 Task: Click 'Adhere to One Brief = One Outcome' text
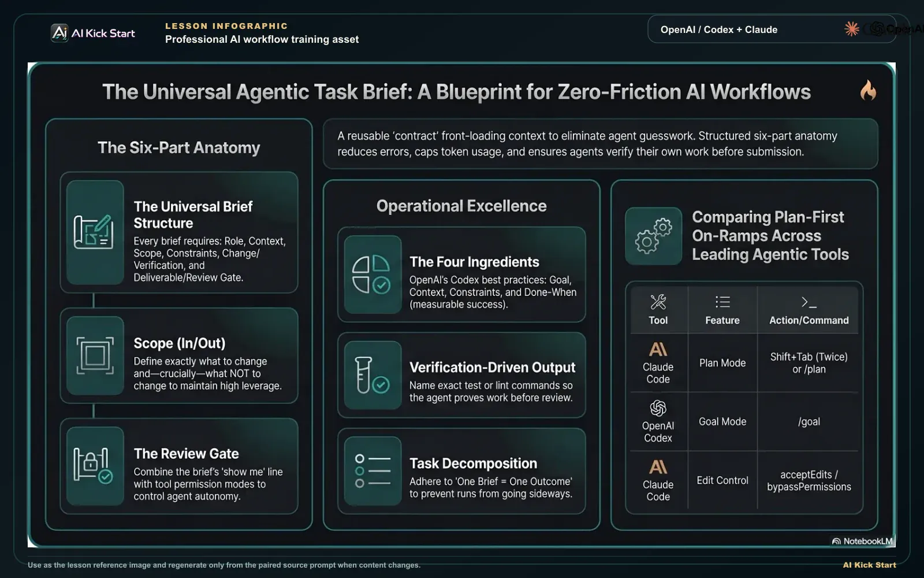(x=491, y=487)
